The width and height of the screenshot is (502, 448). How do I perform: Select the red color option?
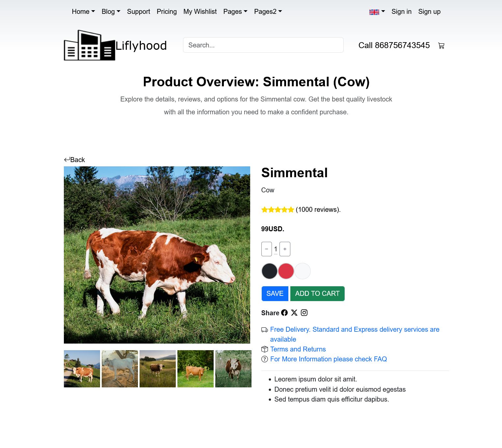[x=286, y=271]
